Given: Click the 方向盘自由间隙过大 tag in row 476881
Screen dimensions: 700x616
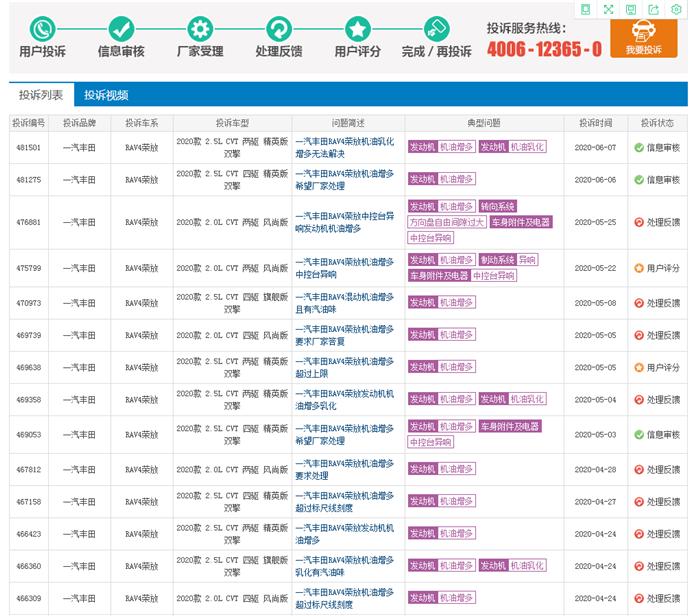Looking at the screenshot, I should tap(446, 222).
